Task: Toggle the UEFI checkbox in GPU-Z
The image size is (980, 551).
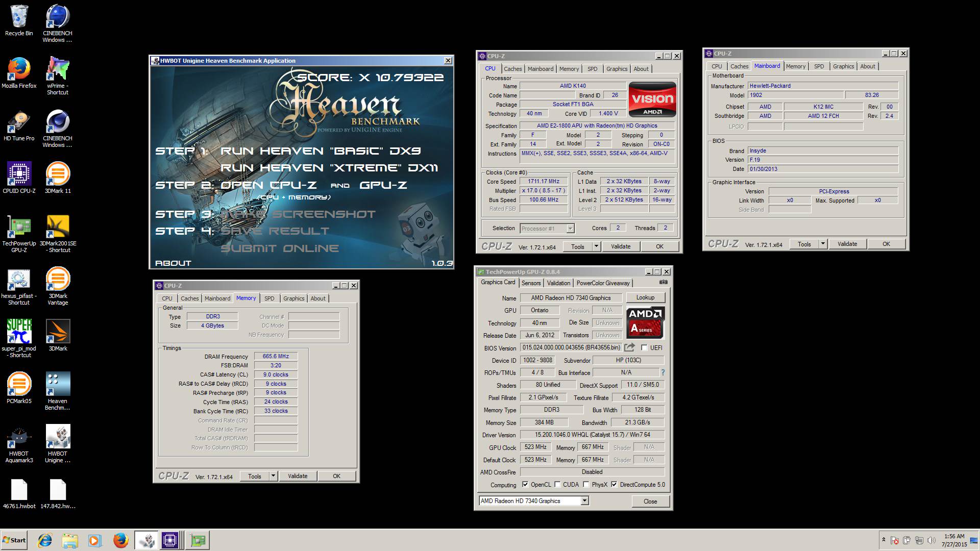Action: click(644, 348)
